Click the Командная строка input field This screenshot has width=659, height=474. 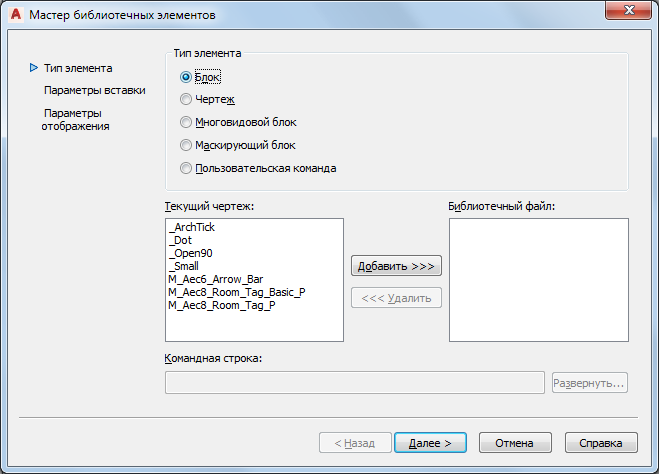pos(355,382)
